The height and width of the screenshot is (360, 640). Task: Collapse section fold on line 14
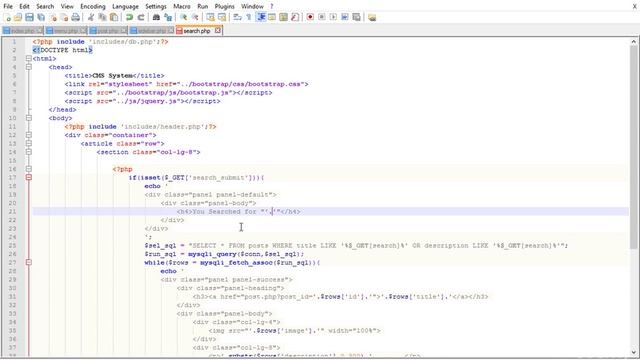point(29,152)
